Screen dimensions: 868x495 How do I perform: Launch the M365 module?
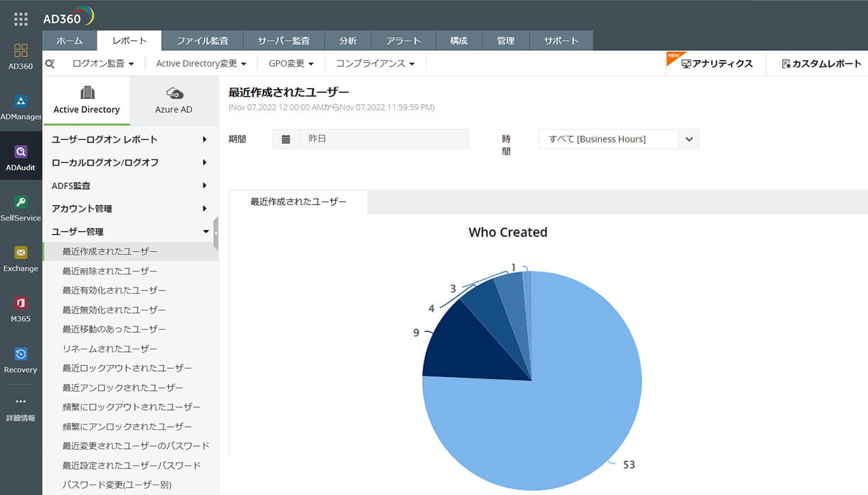(20, 308)
